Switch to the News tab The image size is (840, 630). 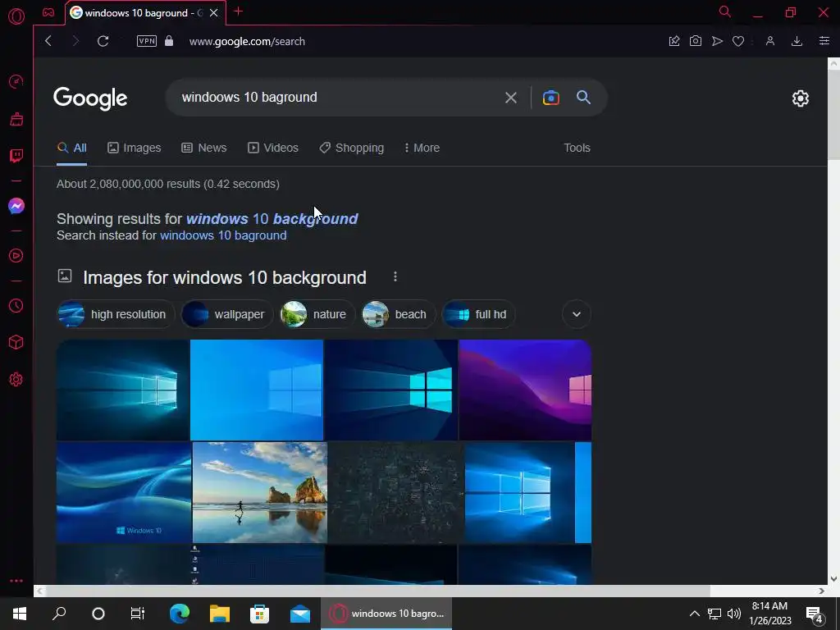pyautogui.click(x=204, y=148)
